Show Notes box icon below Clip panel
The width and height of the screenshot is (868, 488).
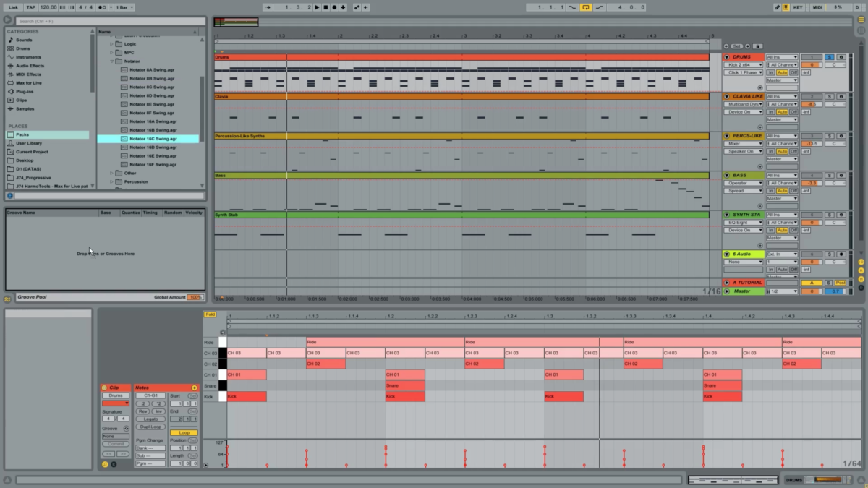[105, 463]
